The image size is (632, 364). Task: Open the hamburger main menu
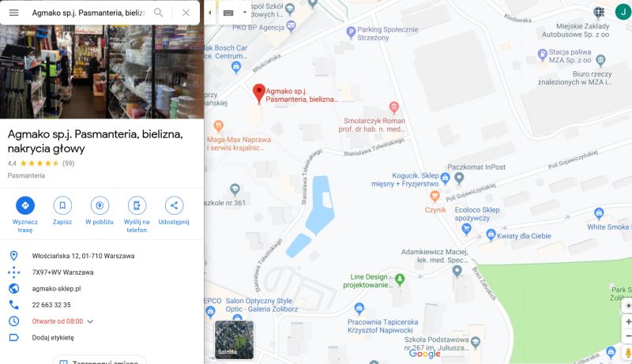pyautogui.click(x=13, y=13)
